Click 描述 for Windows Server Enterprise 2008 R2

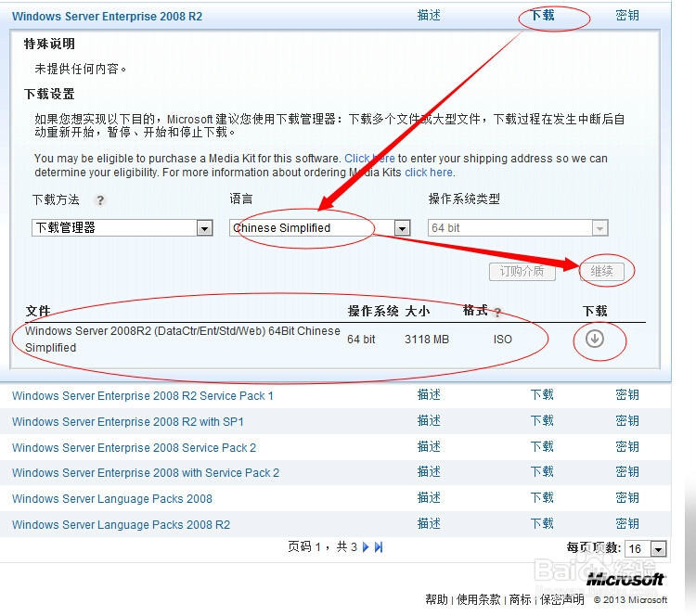pos(429,16)
